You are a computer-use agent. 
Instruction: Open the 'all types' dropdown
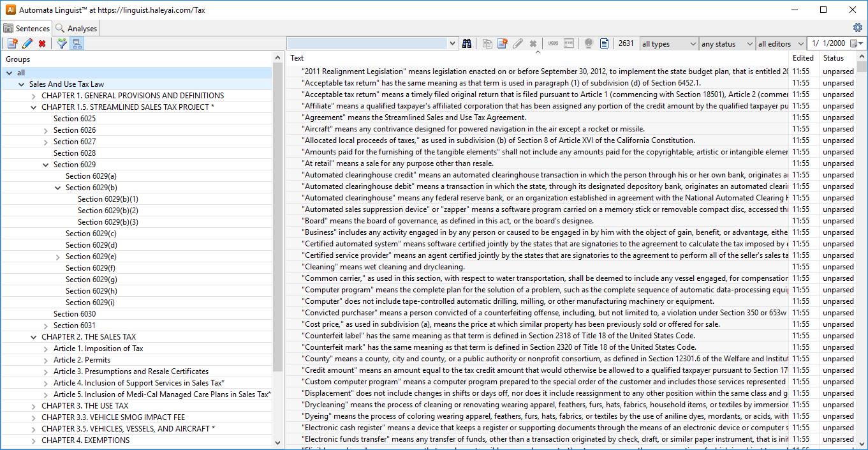[x=668, y=43]
